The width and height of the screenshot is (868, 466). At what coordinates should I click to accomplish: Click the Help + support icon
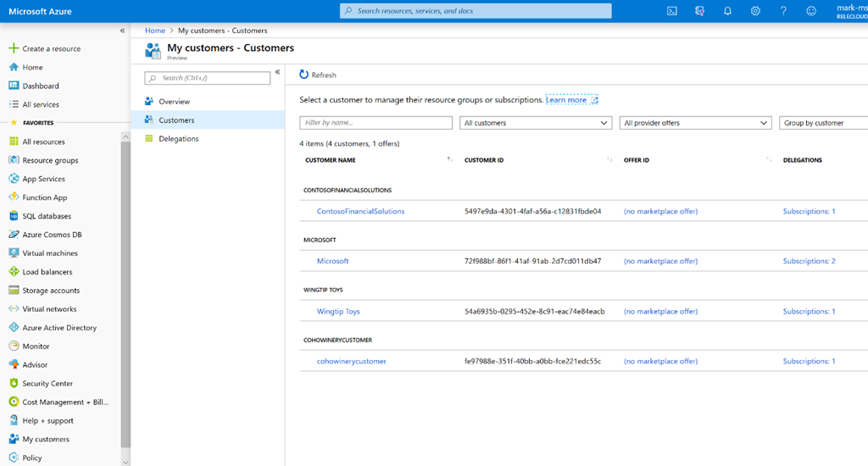pyautogui.click(x=14, y=420)
